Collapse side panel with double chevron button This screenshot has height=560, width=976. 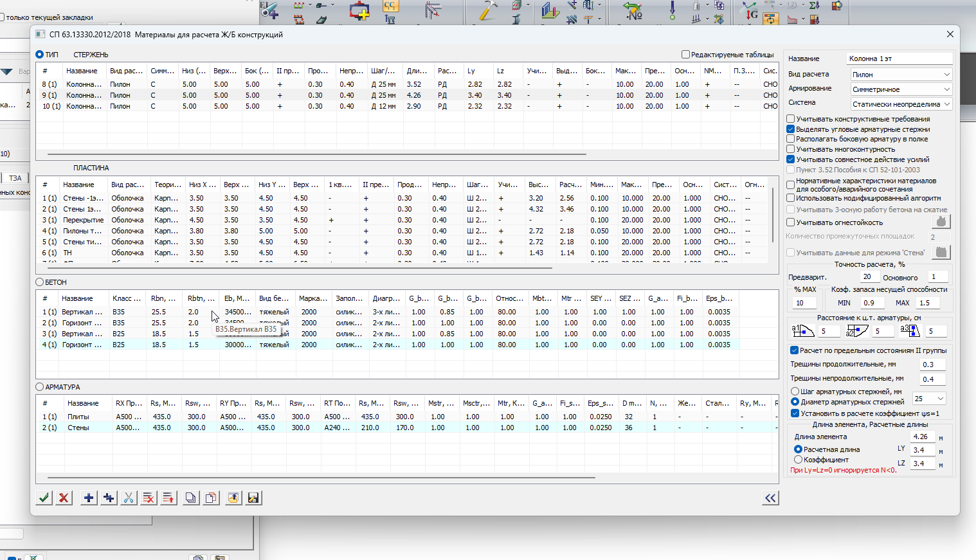[770, 498]
